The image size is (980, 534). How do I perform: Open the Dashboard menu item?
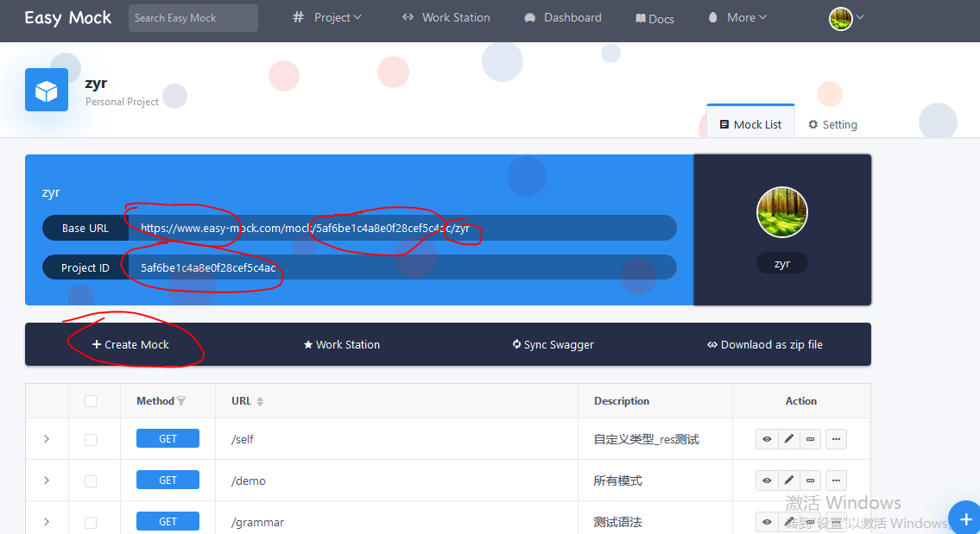562,16
